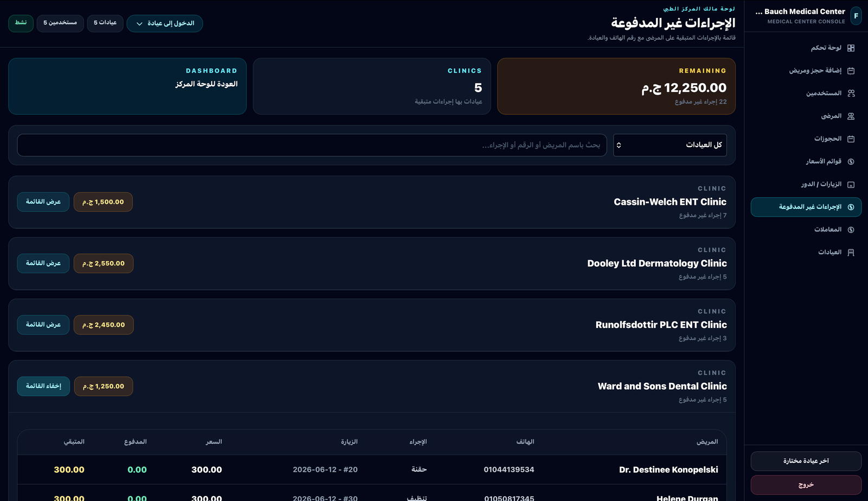Click the آخر عيادة مختارة button
Image resolution: width=868 pixels, height=501 pixels.
806,461
